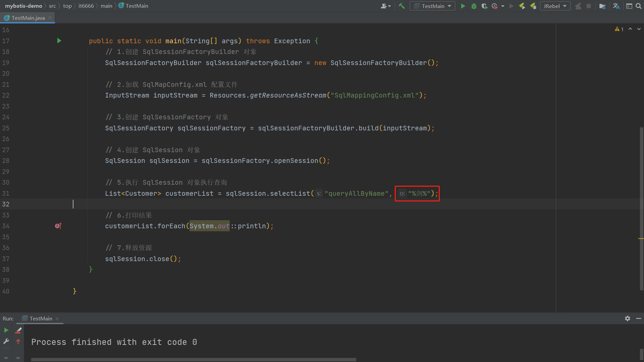Click the "%剑%" string argument
Viewport: 644px width, 362px height.
419,193
